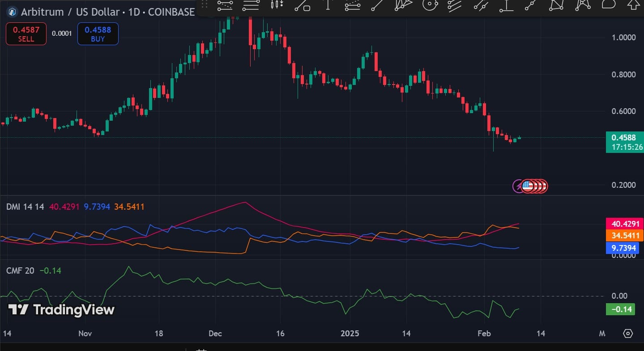Select the candlestick bars pattern tool
This screenshot has height=351, width=644.
click(277, 5)
